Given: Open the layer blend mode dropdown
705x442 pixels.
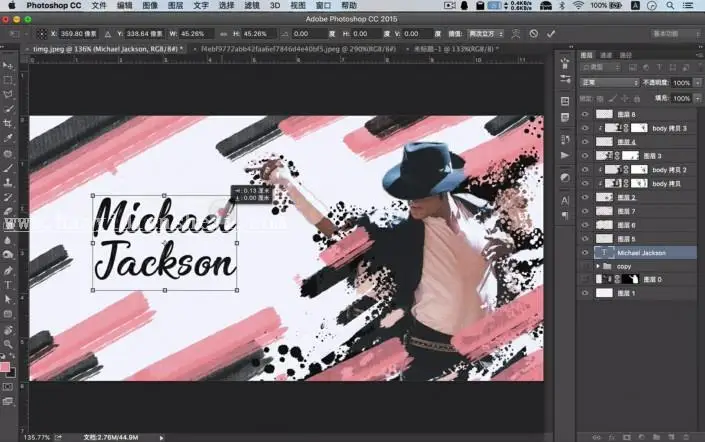Looking at the screenshot, I should coord(609,83).
